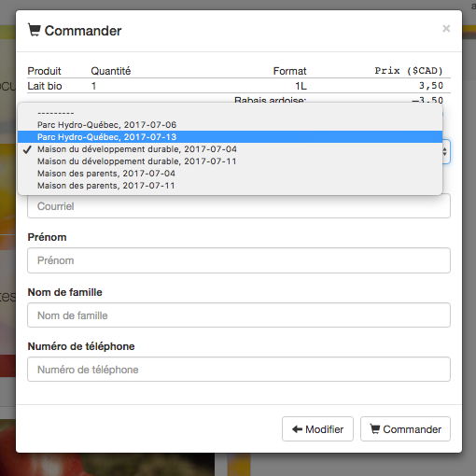Focus the Nom de famille field
The width and height of the screenshot is (476, 476).
pyautogui.click(x=239, y=315)
